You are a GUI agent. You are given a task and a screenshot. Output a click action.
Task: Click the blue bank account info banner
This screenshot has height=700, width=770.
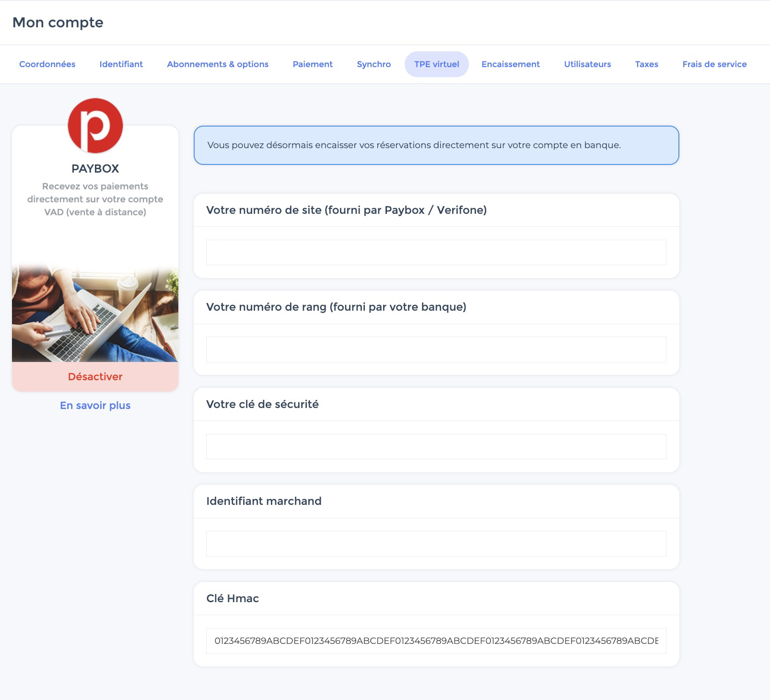[436, 145]
